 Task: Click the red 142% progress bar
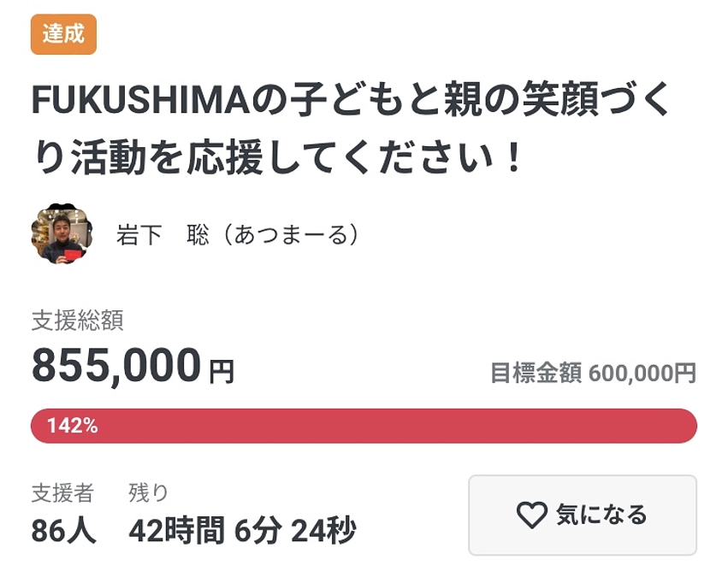(364, 423)
